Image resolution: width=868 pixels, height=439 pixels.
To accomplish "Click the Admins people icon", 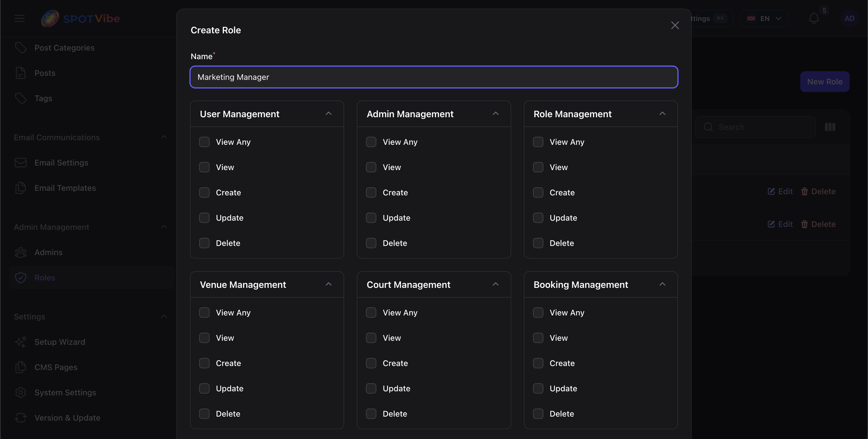I will click(21, 253).
